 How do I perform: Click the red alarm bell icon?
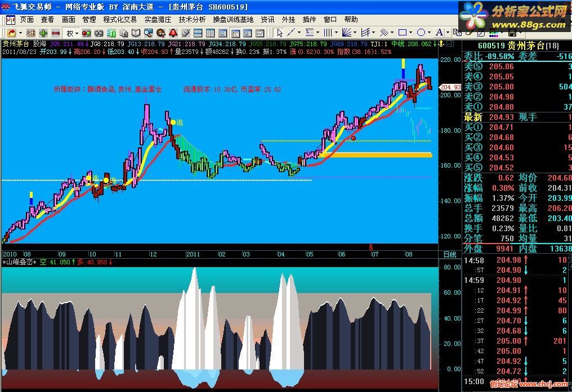tap(173, 33)
